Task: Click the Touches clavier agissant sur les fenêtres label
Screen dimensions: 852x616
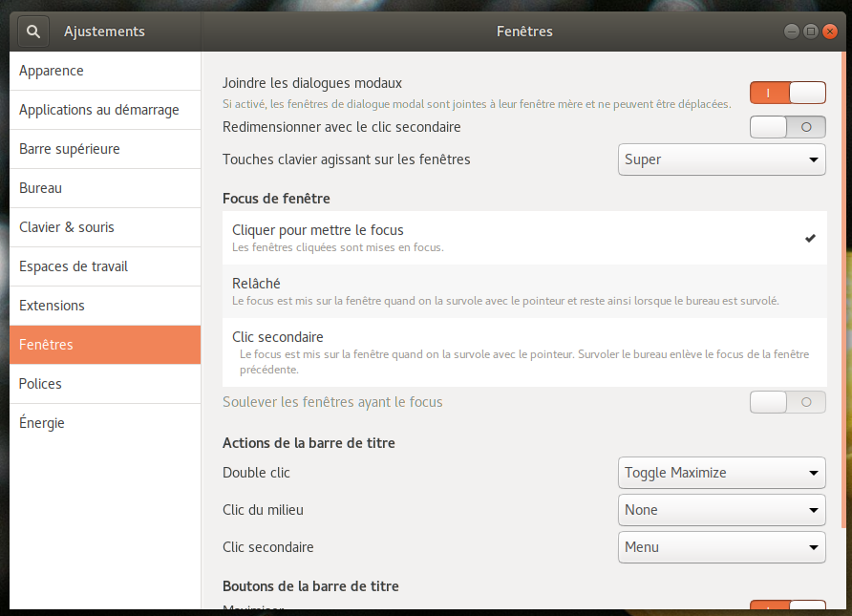Action: coord(346,159)
